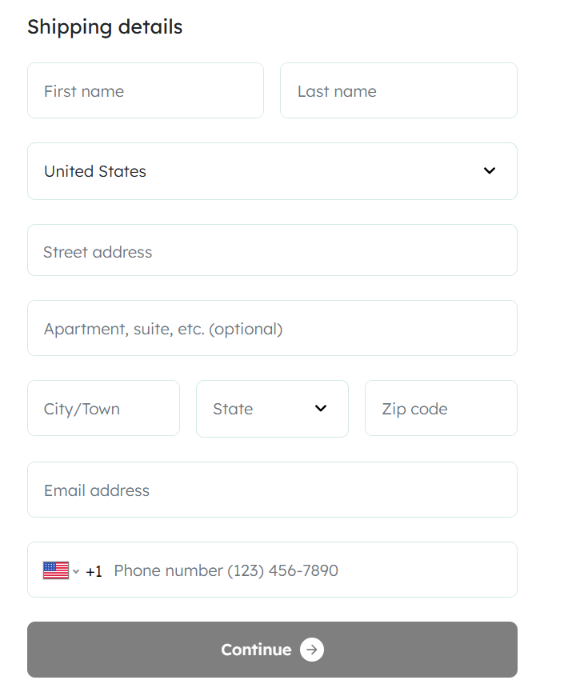Click the City/Town input
This screenshot has width=562, height=685.
pos(104,408)
